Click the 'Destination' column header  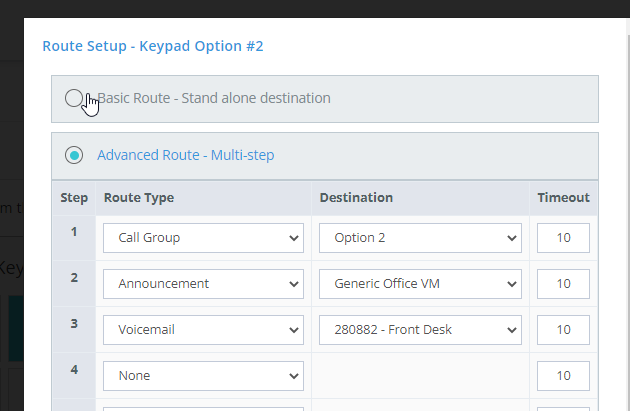click(x=356, y=198)
